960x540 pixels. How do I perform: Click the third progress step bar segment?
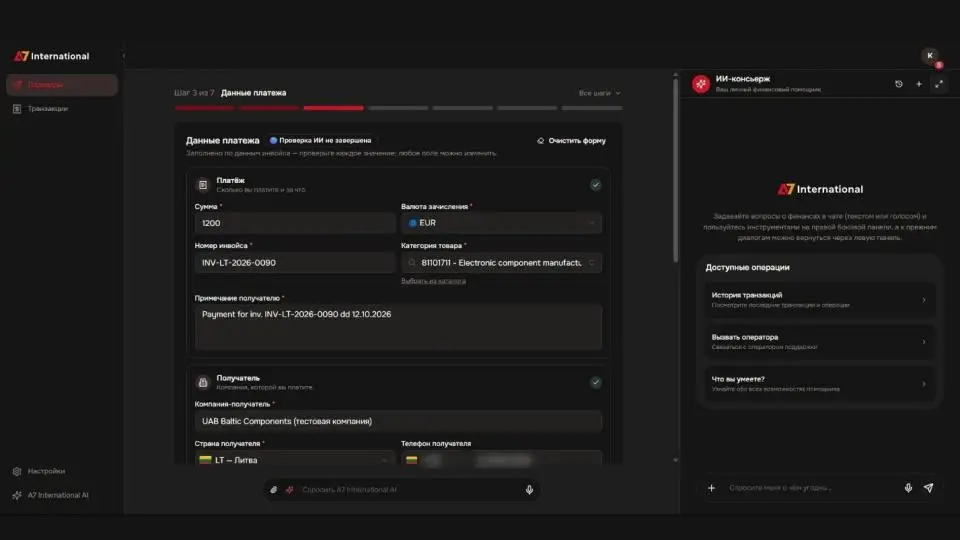334,108
